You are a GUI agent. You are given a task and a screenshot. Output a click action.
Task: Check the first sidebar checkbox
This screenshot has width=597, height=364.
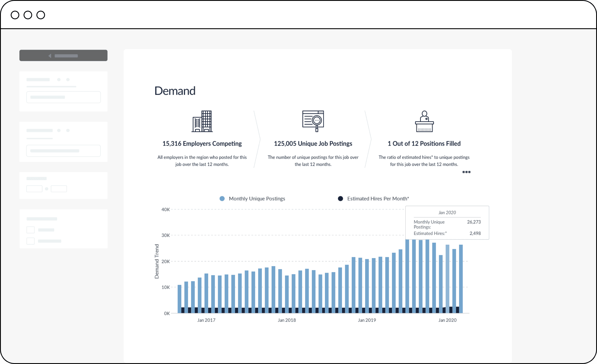click(31, 230)
